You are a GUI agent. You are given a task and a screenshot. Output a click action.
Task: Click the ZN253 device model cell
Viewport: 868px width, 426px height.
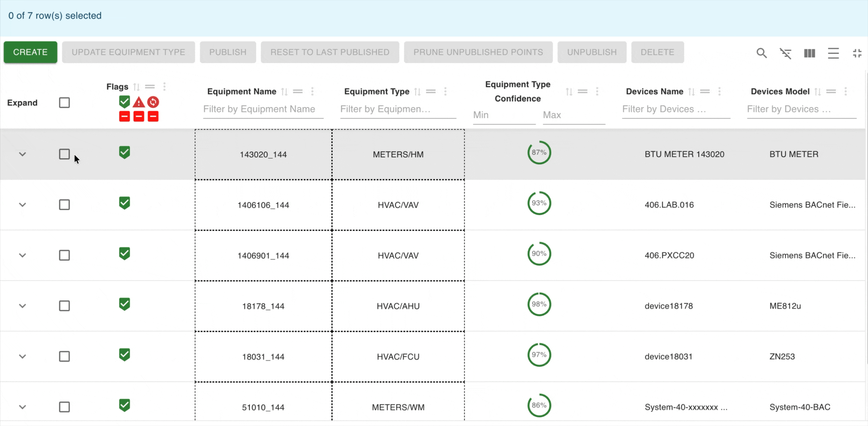(782, 356)
